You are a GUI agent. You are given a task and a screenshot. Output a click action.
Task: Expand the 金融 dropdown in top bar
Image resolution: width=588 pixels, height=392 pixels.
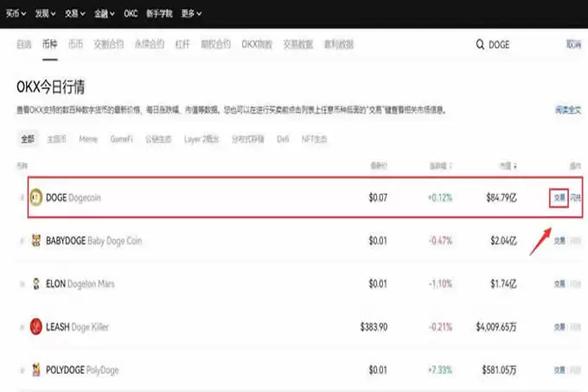pyautogui.click(x=105, y=14)
